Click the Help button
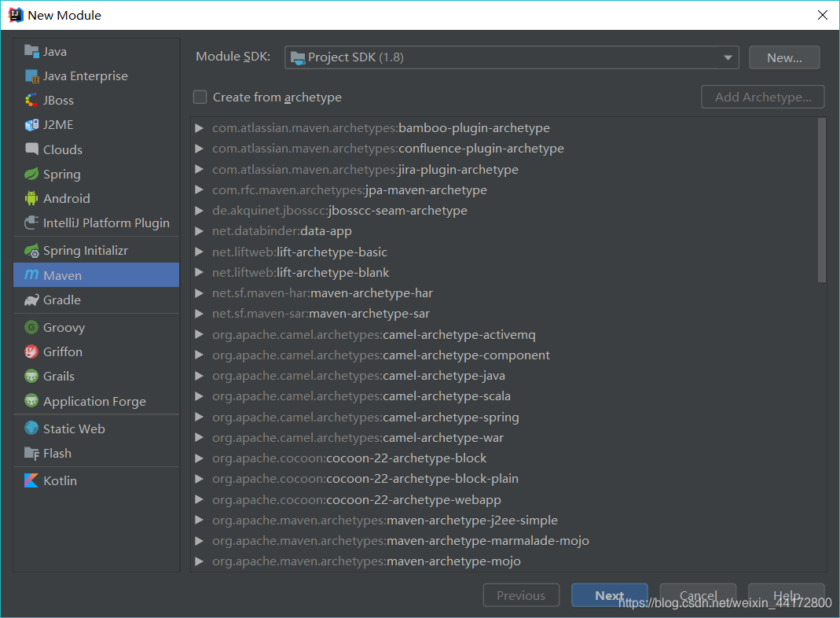 [787, 595]
